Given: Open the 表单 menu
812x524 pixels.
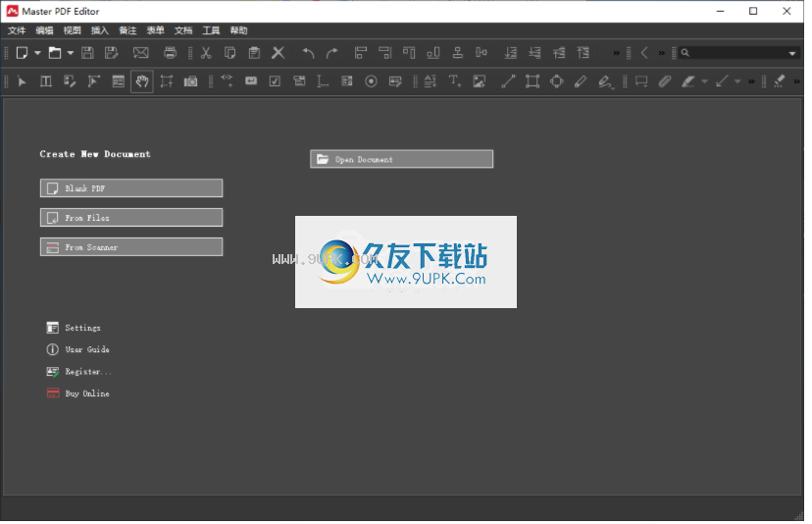Looking at the screenshot, I should pos(155,30).
